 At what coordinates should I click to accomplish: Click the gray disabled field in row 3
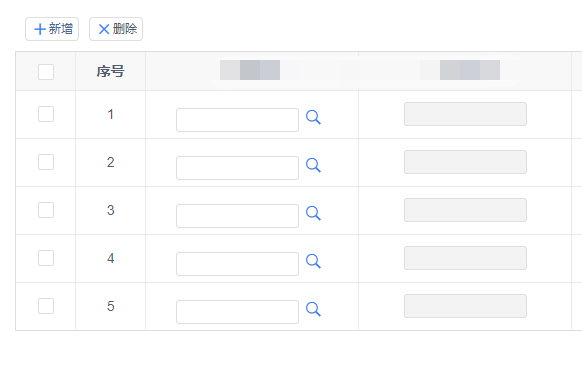click(x=465, y=210)
